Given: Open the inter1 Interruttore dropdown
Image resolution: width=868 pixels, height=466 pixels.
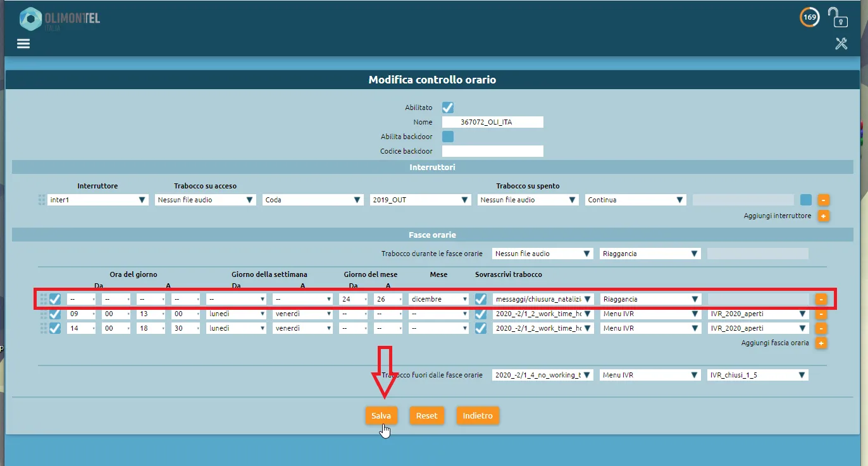Looking at the screenshot, I should (x=98, y=200).
